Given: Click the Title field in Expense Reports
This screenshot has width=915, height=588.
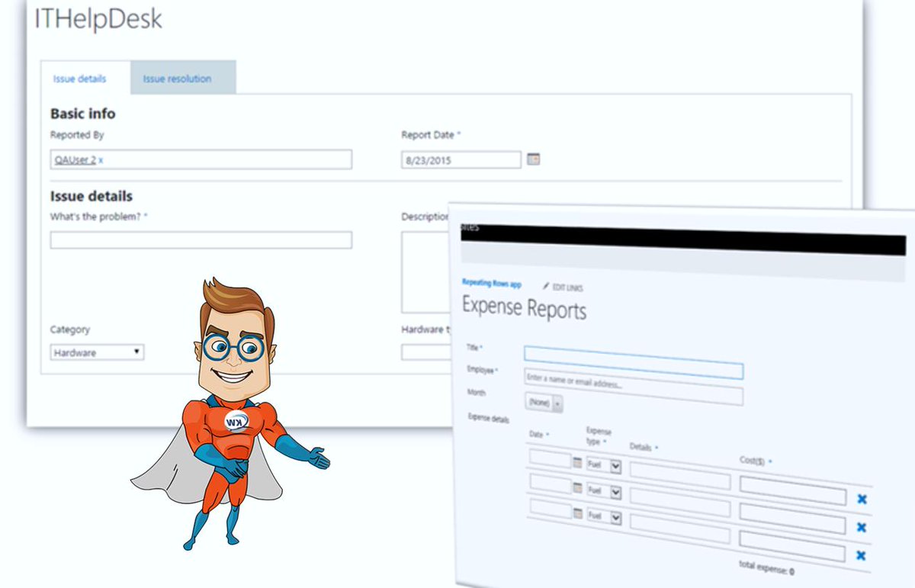Looking at the screenshot, I should point(634,362).
